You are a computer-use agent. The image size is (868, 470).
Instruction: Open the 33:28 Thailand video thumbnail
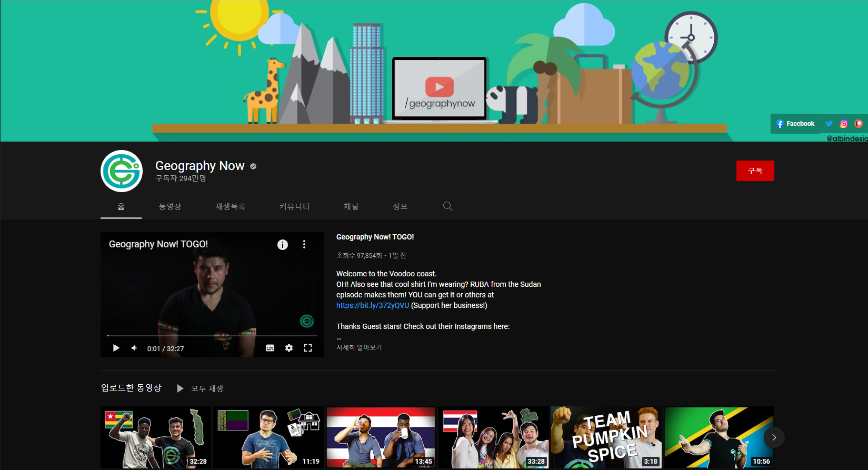coord(494,437)
